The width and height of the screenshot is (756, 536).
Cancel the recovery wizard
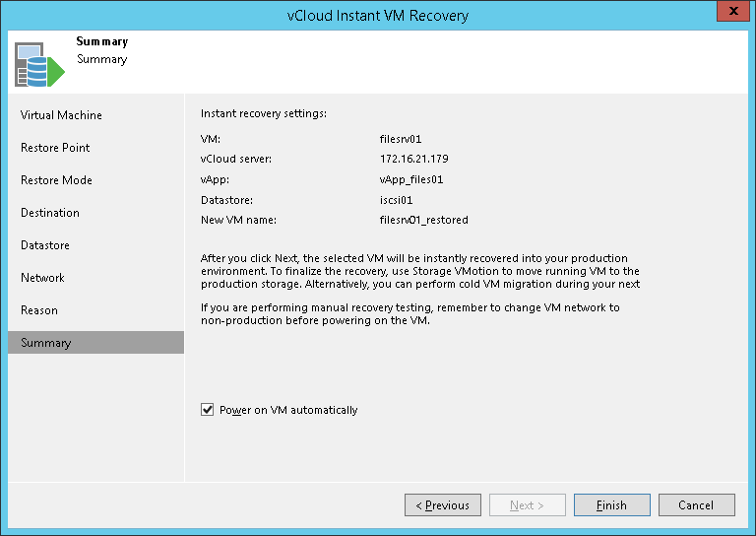(697, 505)
